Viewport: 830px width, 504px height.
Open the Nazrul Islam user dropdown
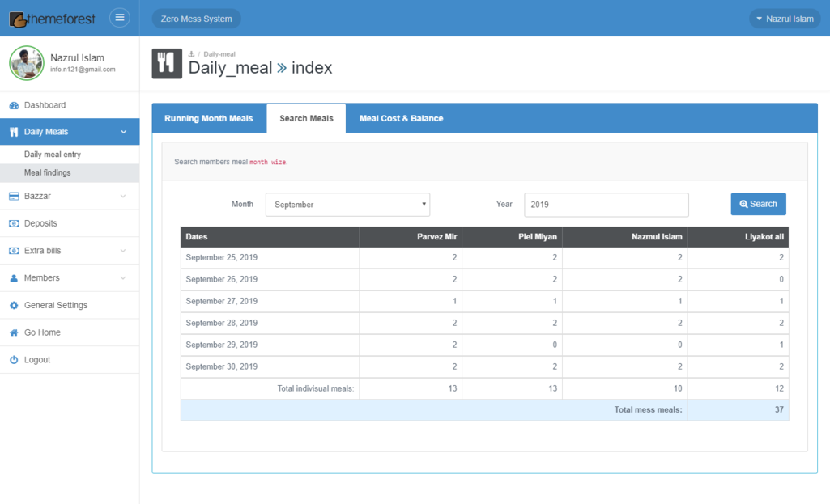pyautogui.click(x=784, y=19)
